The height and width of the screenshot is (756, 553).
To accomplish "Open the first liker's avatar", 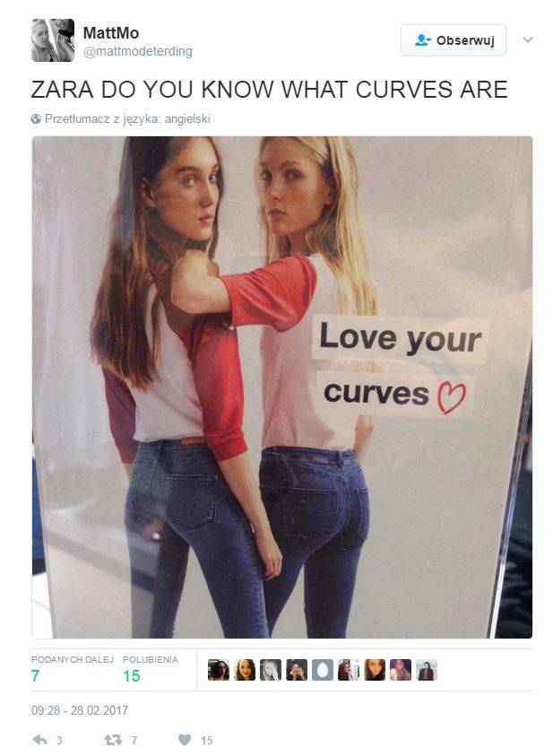I will (218, 670).
